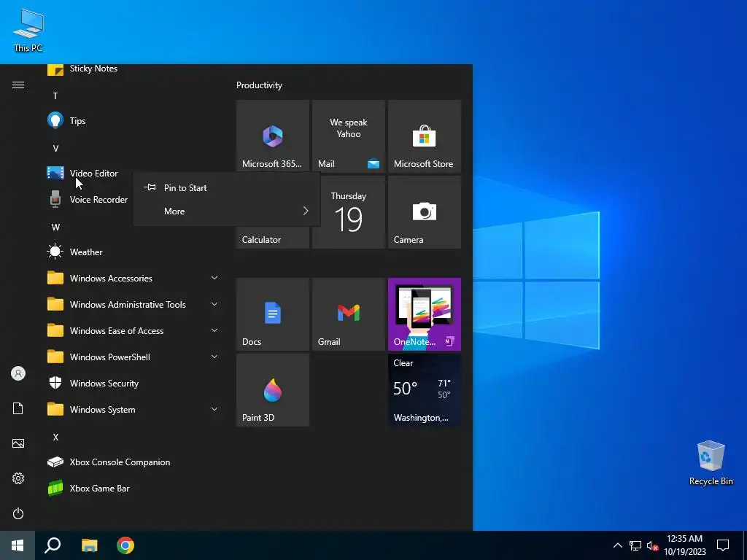Open the Weather app in list
747x560 pixels.
[x=133, y=252]
